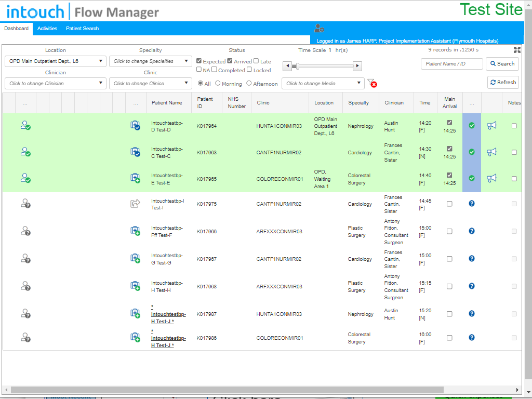Open patient link for K017987

click(x=168, y=314)
